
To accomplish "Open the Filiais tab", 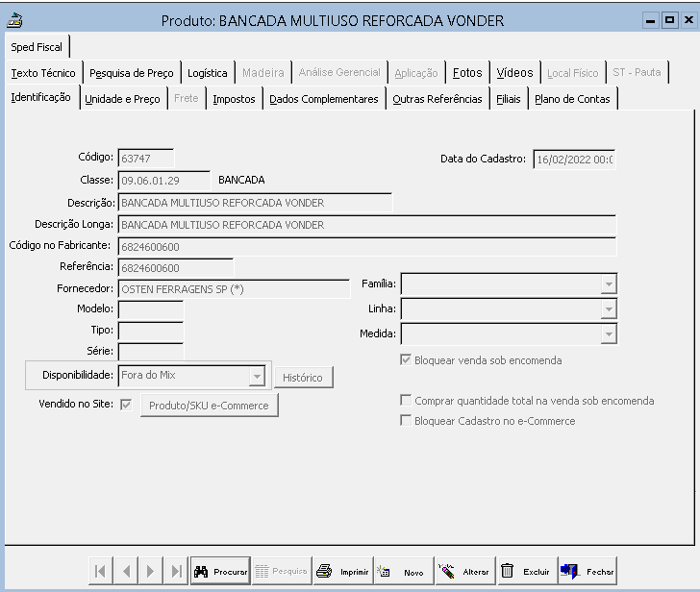I will point(509,99).
